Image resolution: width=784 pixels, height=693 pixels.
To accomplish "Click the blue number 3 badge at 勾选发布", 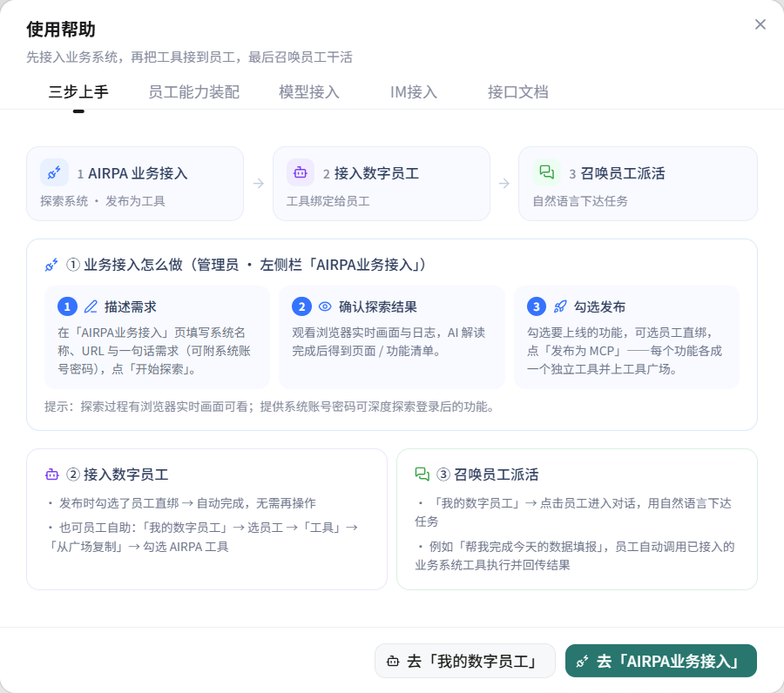I will coord(537,306).
